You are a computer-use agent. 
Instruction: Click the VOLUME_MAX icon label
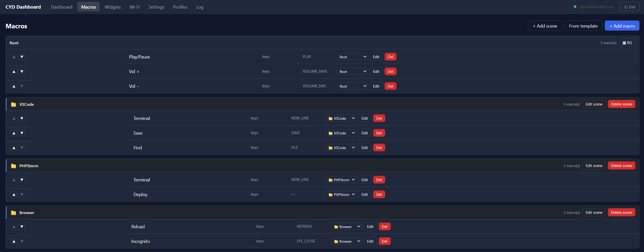(x=315, y=71)
